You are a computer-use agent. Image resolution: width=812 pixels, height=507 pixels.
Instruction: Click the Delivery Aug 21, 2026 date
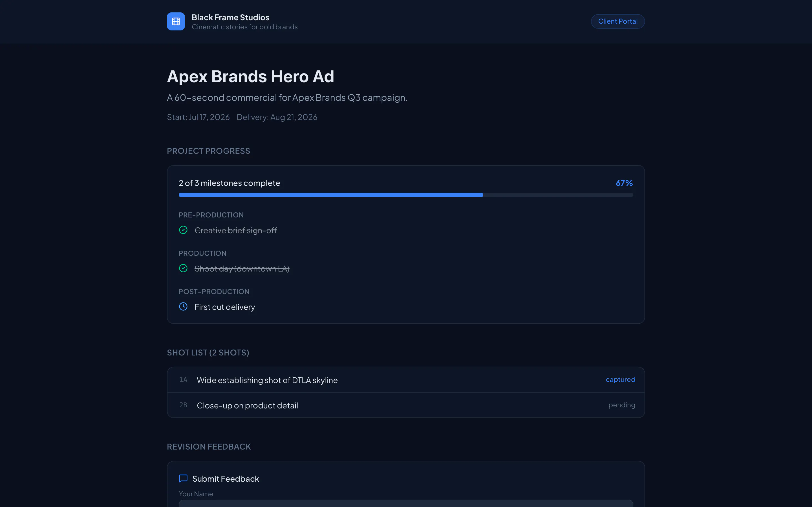tap(277, 117)
